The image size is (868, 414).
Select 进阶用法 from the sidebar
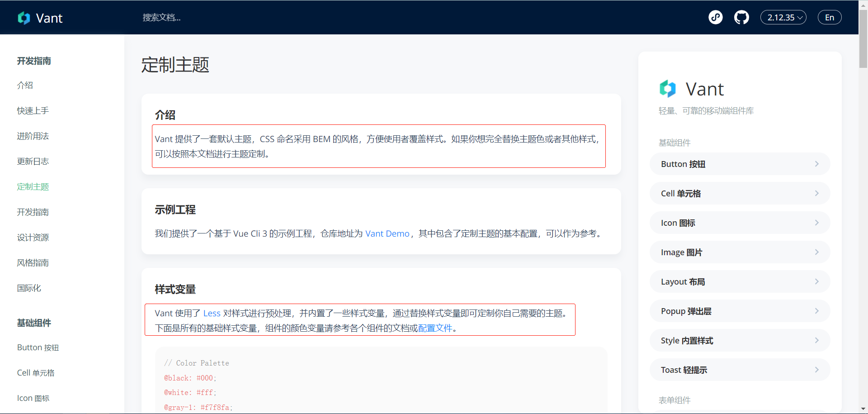(33, 136)
